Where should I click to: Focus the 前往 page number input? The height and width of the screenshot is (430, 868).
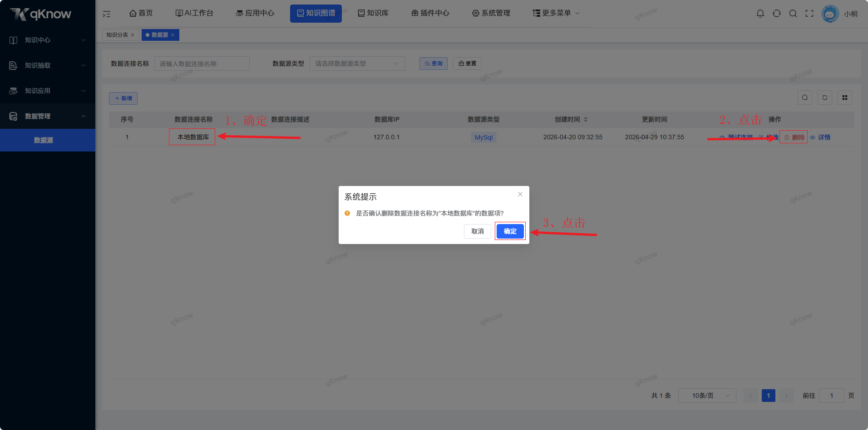click(832, 396)
